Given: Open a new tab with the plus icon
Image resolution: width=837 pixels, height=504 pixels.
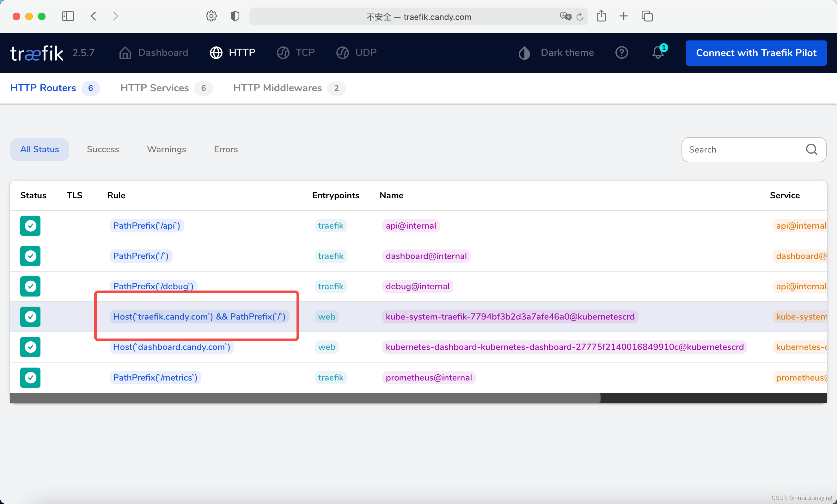Looking at the screenshot, I should (624, 16).
